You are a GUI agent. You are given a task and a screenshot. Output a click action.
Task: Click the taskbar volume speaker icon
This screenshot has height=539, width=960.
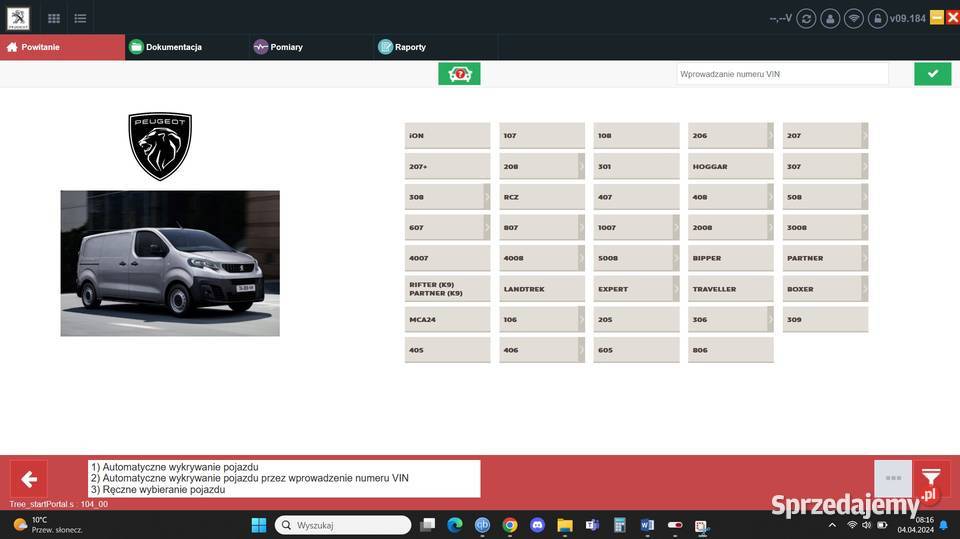(866, 525)
